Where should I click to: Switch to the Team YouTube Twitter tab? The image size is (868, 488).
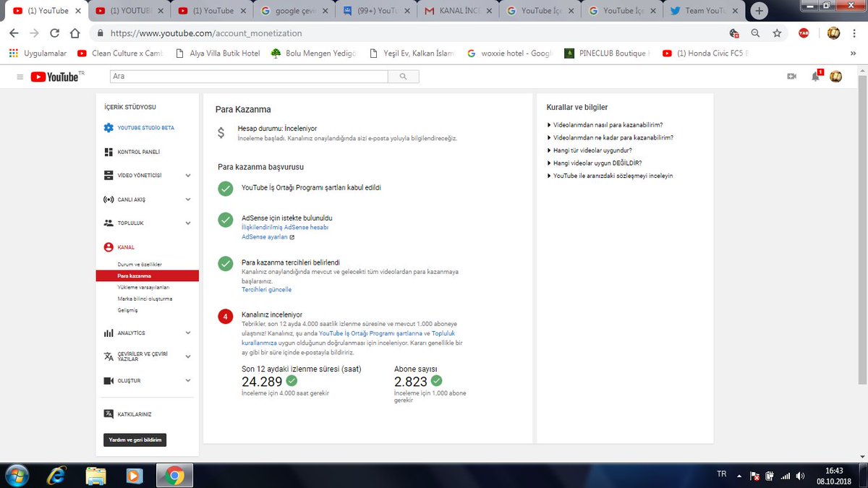pyautogui.click(x=705, y=11)
